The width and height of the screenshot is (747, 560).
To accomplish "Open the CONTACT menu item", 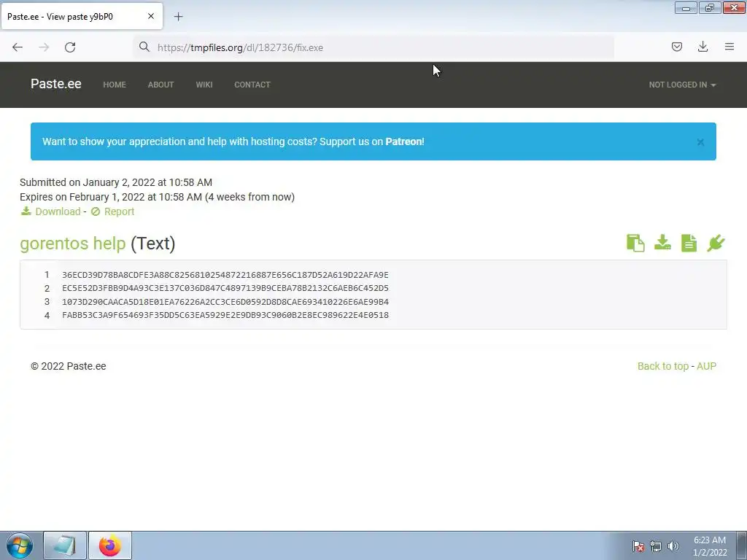I will [x=252, y=85].
